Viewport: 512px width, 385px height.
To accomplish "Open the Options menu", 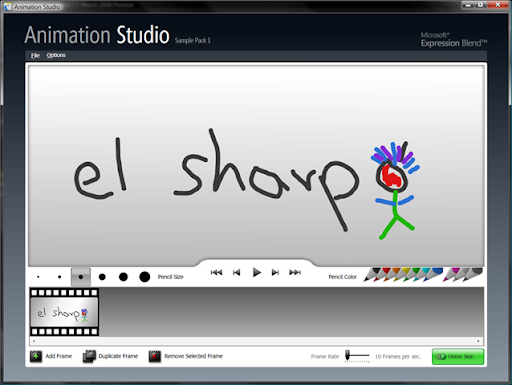I will click(56, 55).
